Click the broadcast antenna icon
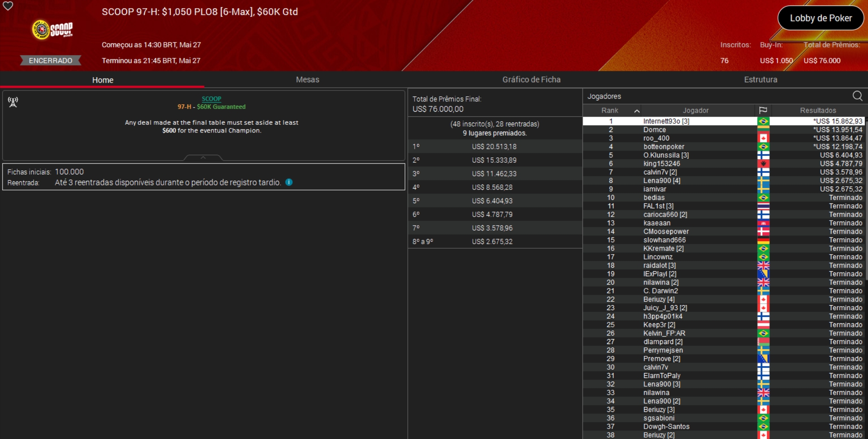The width and height of the screenshot is (868, 439). point(13,102)
